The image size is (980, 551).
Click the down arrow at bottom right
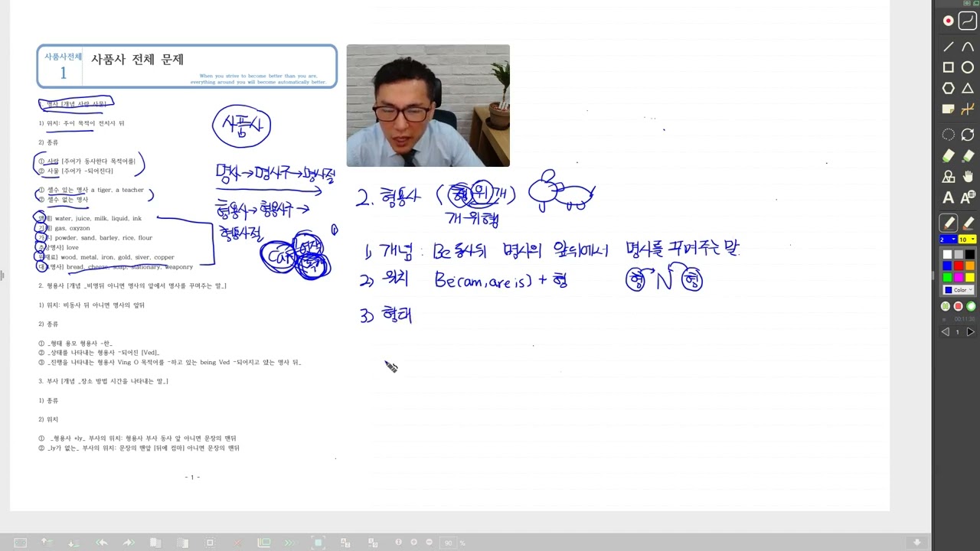(x=916, y=543)
